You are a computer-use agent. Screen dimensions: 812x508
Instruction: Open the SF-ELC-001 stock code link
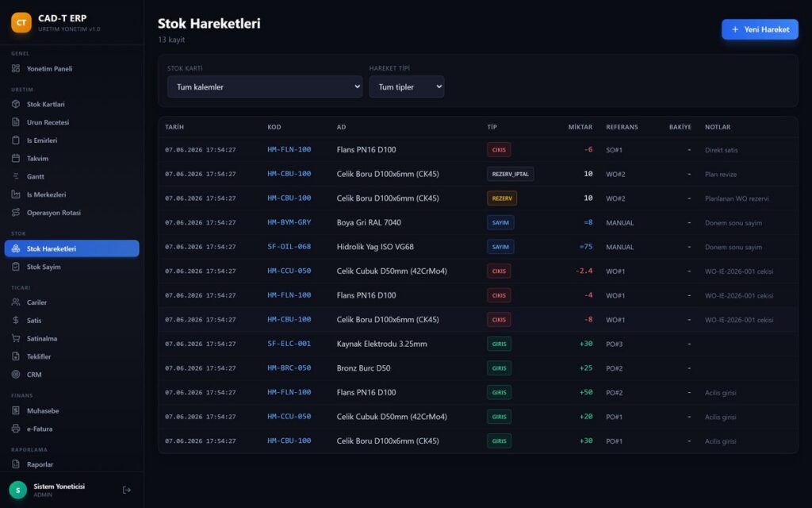[289, 344]
